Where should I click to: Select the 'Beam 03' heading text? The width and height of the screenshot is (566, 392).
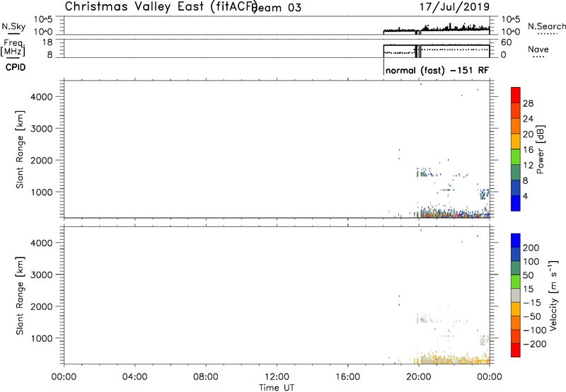tap(277, 8)
